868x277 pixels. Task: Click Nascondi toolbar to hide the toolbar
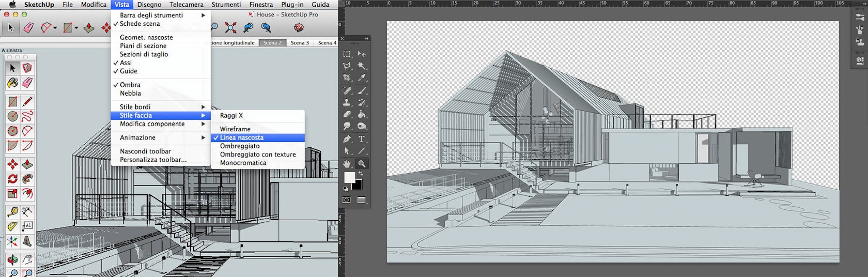[x=145, y=151]
